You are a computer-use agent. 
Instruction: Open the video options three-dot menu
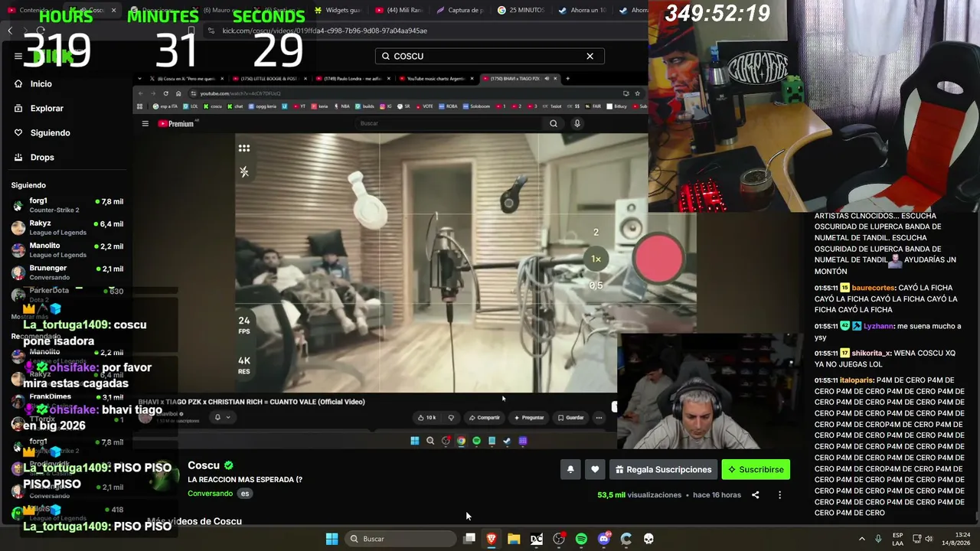(x=779, y=495)
